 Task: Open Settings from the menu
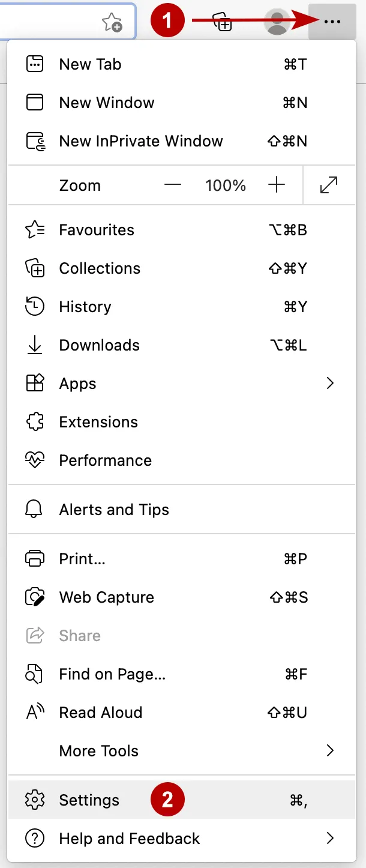[x=89, y=800]
